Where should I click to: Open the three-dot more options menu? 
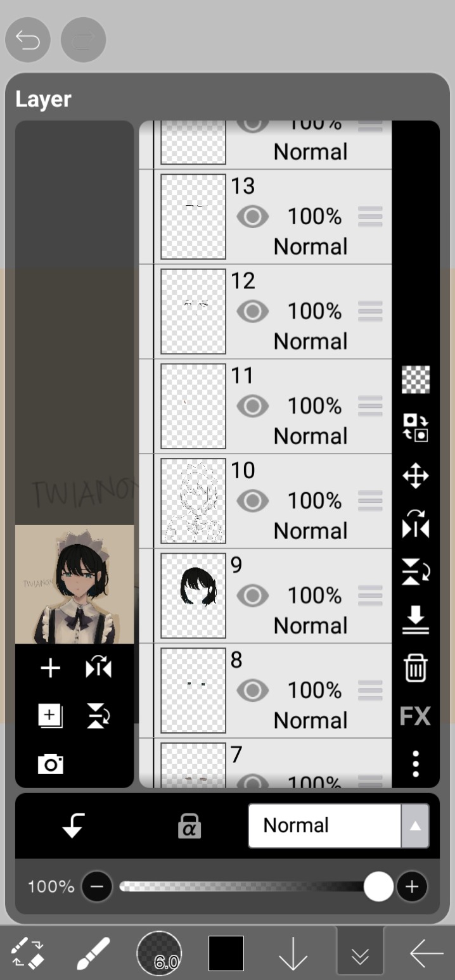(416, 764)
